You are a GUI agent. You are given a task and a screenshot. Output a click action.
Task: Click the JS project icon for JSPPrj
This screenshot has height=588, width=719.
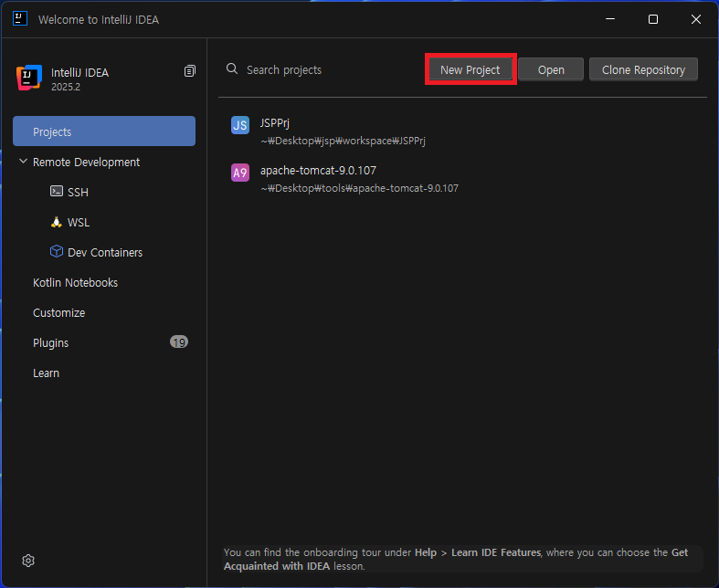coord(240,125)
